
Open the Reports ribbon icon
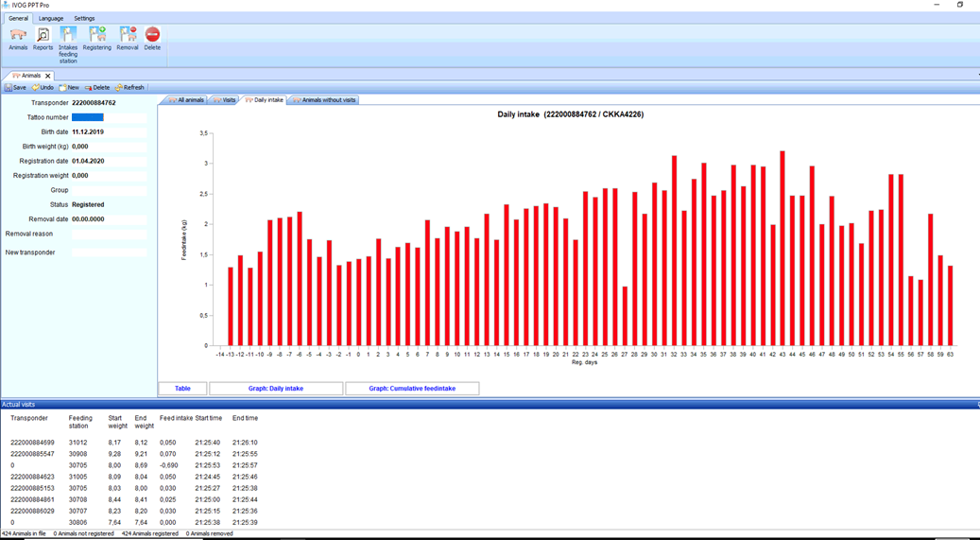pyautogui.click(x=43, y=38)
